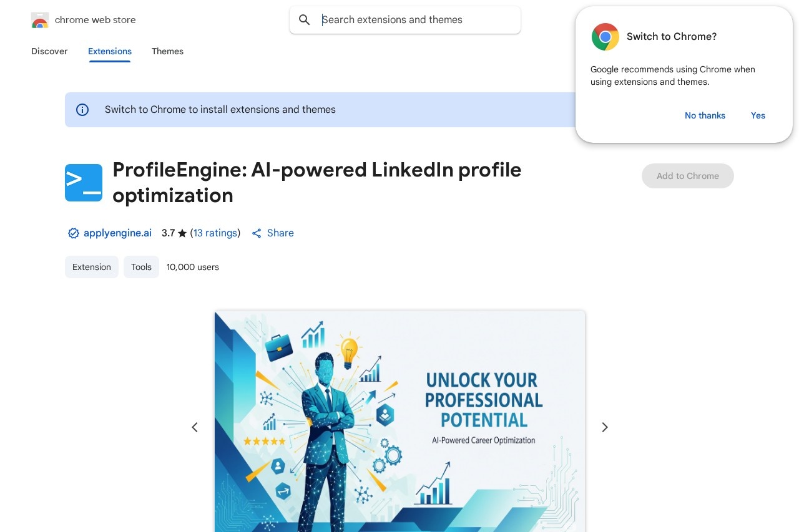Click the Share icon
799x532 pixels.
coord(257,233)
